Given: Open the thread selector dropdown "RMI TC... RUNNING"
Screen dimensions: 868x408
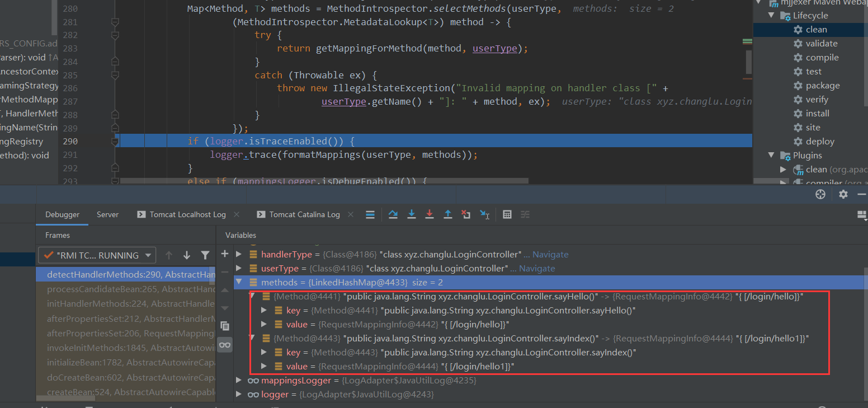Looking at the screenshot, I should [x=96, y=255].
